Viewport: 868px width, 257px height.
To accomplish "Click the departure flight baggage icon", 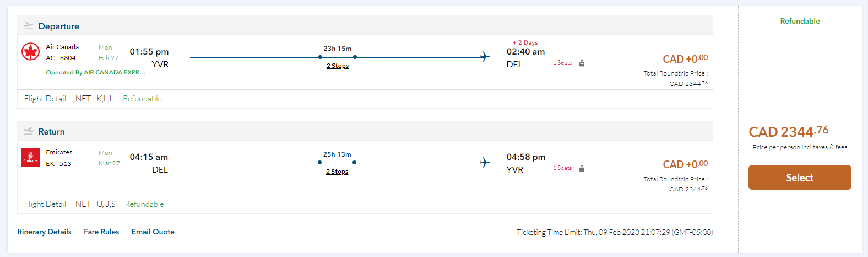I will tap(582, 63).
